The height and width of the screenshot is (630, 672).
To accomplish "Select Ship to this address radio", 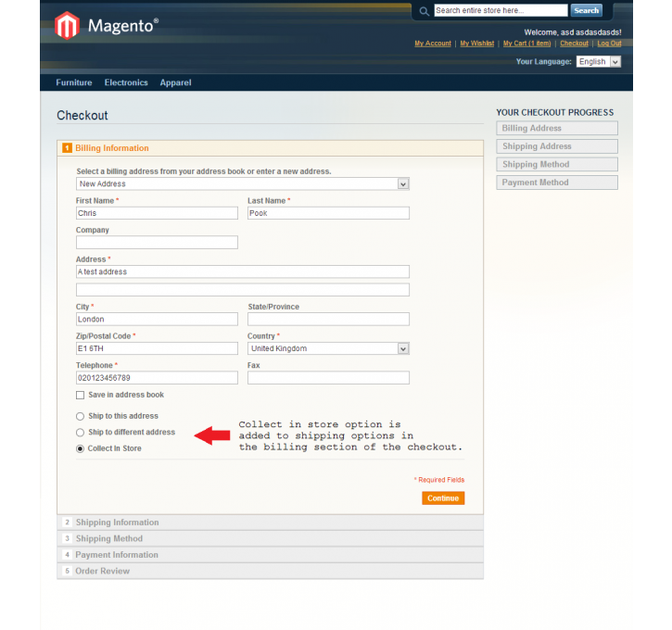I will [80, 416].
